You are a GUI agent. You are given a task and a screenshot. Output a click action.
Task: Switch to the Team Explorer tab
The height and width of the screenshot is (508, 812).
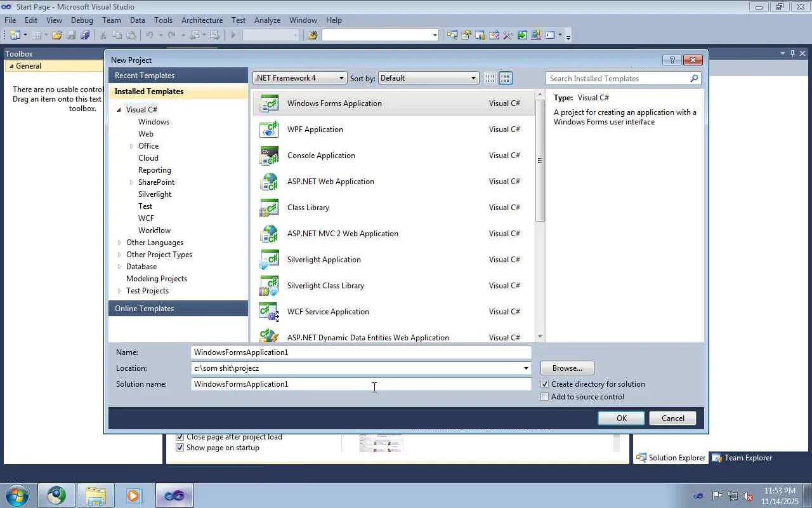[742, 458]
